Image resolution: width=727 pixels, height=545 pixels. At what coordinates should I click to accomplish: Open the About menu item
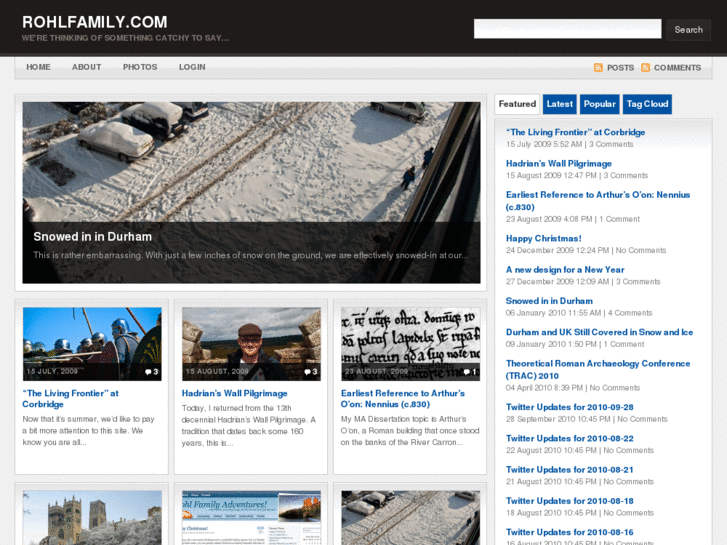click(87, 67)
